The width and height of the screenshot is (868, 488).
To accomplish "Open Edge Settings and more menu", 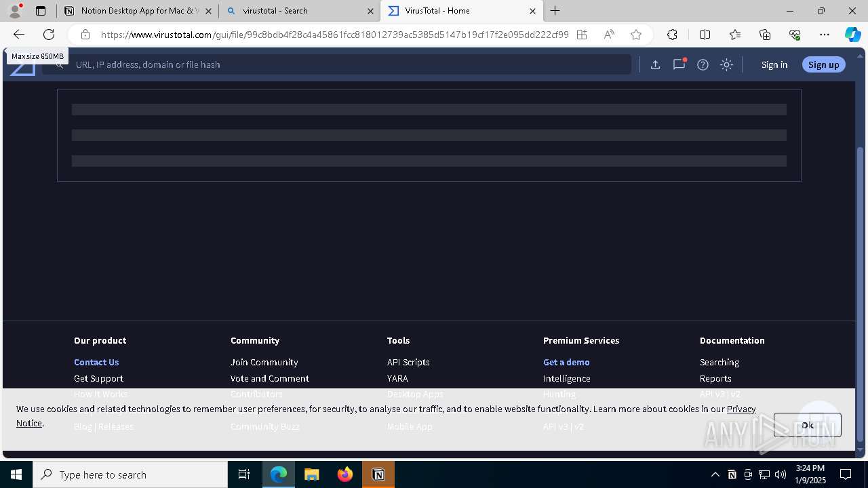I will click(x=825, y=35).
